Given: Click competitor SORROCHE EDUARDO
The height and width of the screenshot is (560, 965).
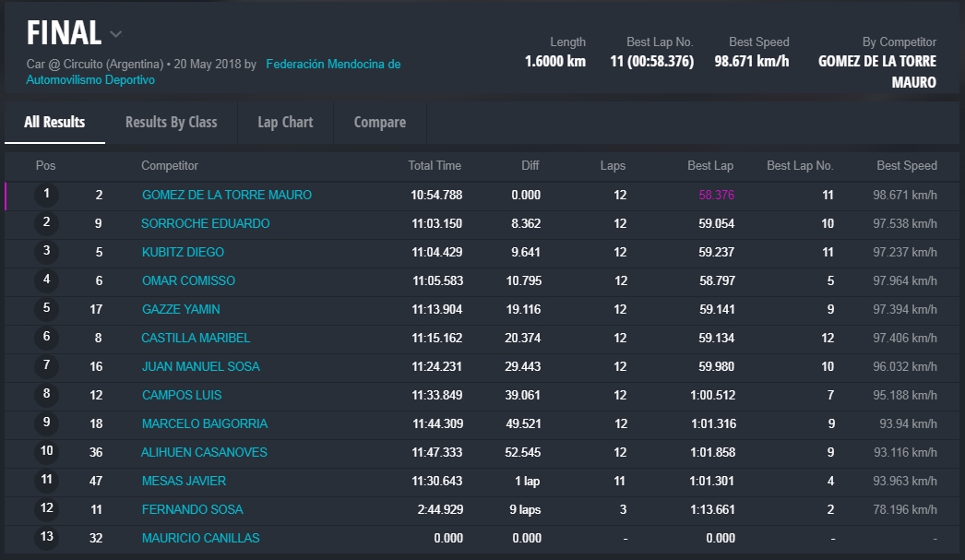Looking at the screenshot, I should click(205, 224).
